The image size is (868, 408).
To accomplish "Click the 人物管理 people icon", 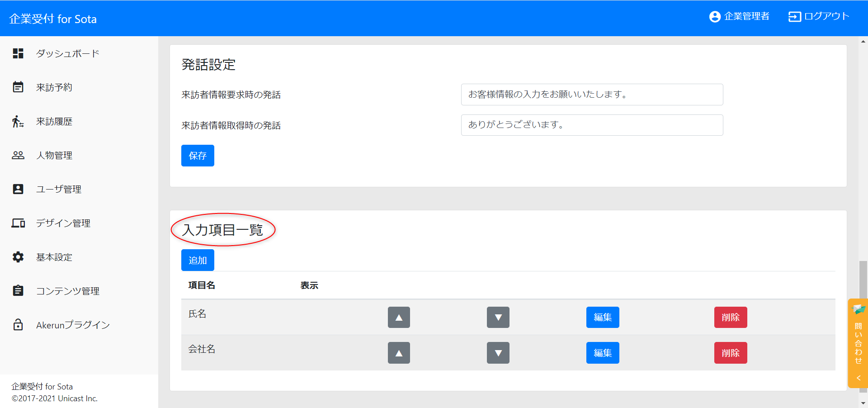I will coord(18,155).
